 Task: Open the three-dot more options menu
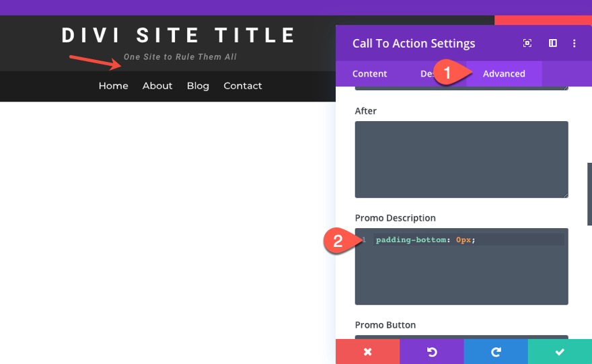point(575,43)
